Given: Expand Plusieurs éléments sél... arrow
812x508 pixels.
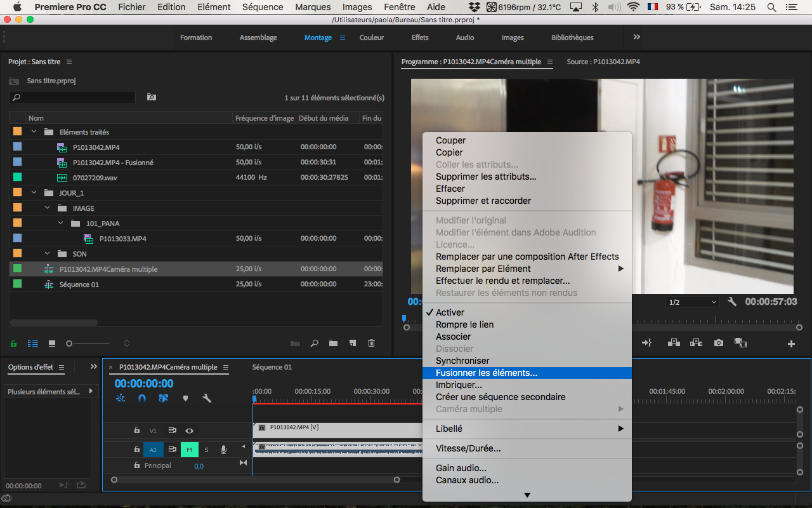Looking at the screenshot, I should click(x=91, y=392).
